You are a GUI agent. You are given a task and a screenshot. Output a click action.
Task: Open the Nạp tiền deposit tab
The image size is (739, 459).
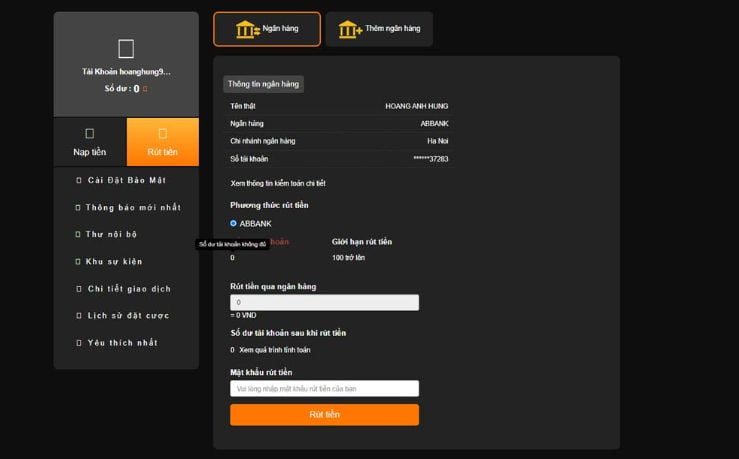pos(90,142)
